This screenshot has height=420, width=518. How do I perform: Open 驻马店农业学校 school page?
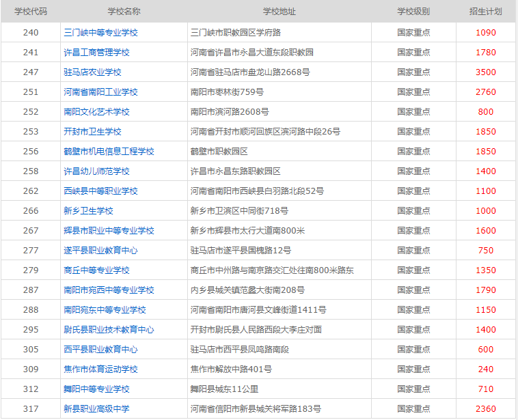92,72
